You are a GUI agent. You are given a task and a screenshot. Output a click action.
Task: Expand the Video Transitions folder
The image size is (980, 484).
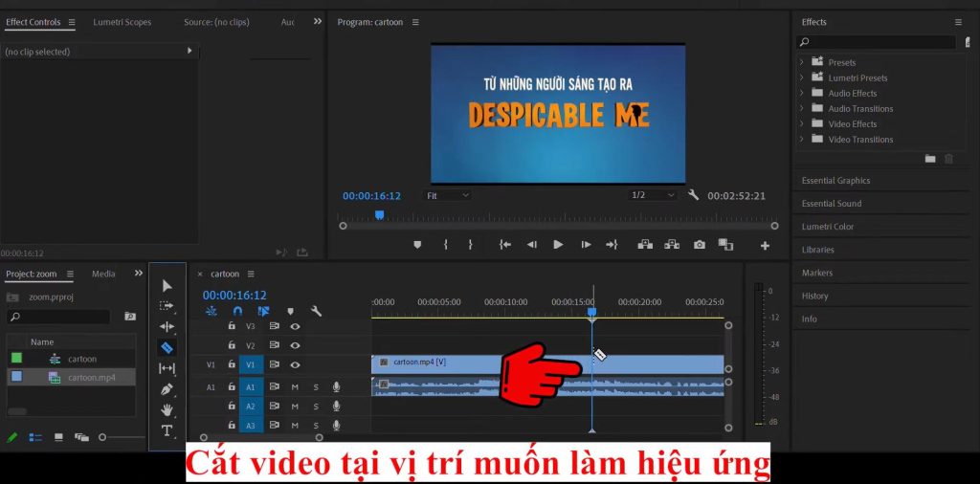pyautogui.click(x=802, y=139)
